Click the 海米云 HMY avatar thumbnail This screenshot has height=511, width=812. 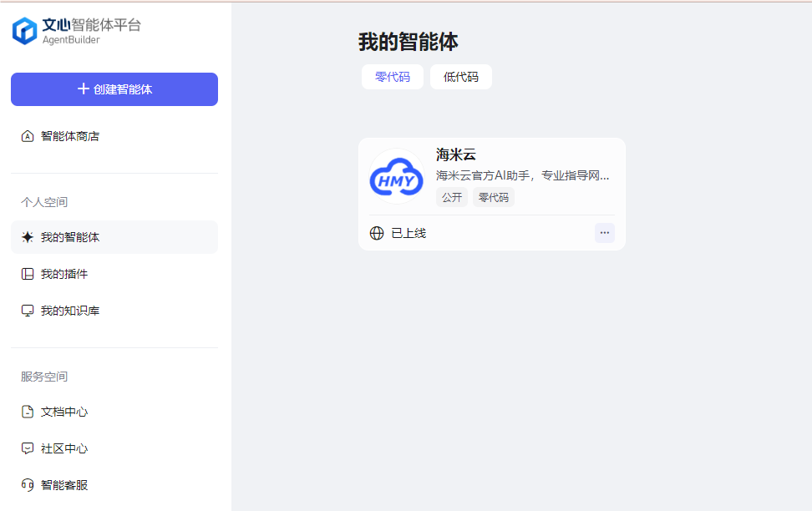pyautogui.click(x=397, y=176)
